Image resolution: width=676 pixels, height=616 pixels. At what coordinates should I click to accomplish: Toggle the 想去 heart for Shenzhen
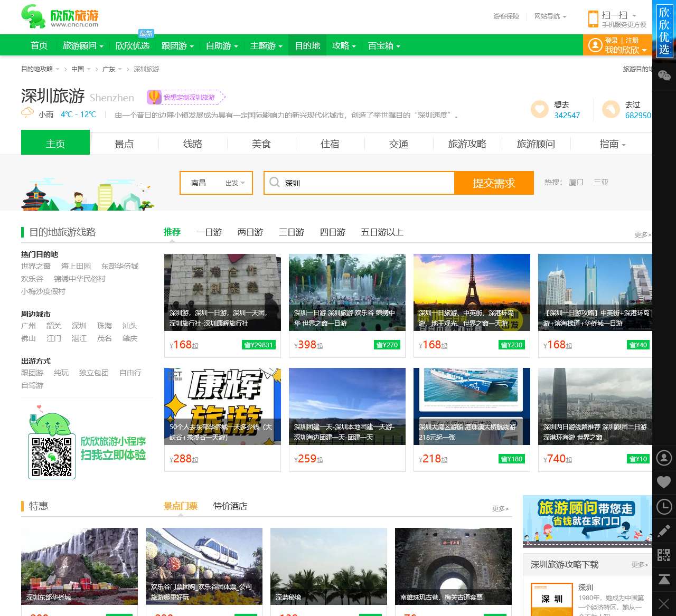(x=539, y=110)
